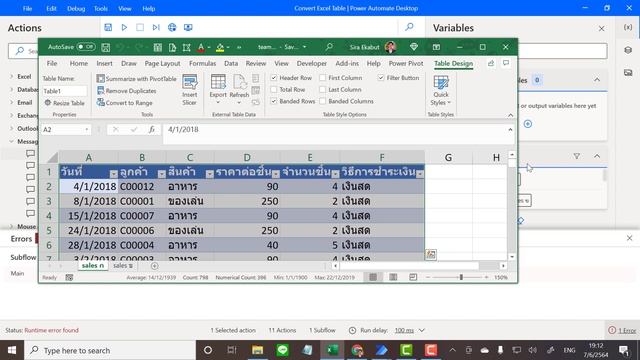Run the flow with the play icon
Screen dimensions: 640x360
tap(124, 27)
